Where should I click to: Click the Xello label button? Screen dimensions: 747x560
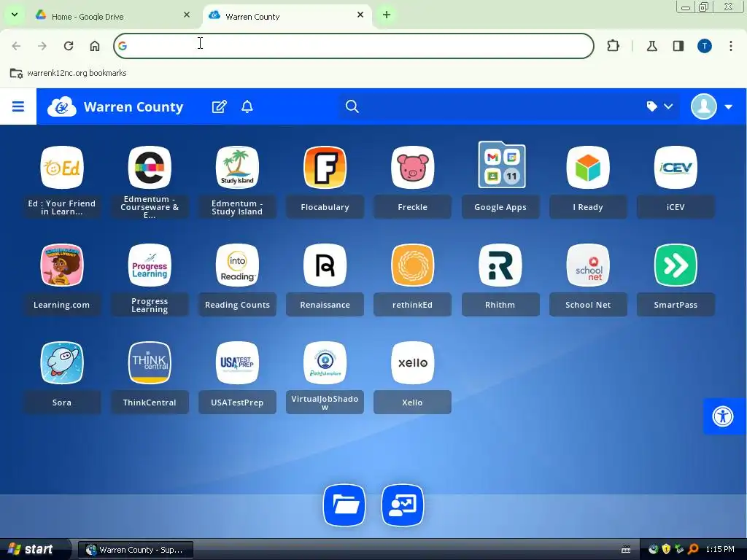tap(413, 402)
